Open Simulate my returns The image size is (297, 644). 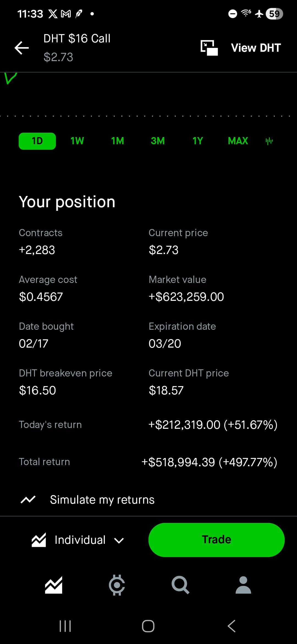[x=102, y=500]
